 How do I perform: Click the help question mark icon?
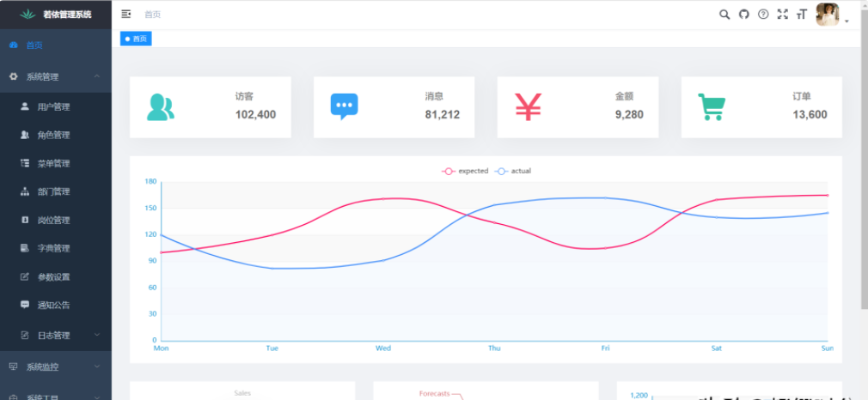[x=763, y=15]
